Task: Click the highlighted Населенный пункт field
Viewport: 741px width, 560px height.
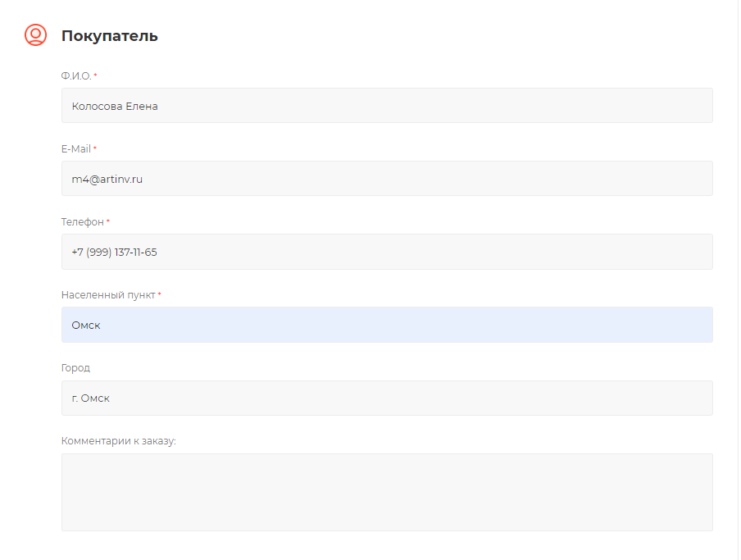Action: [x=387, y=325]
